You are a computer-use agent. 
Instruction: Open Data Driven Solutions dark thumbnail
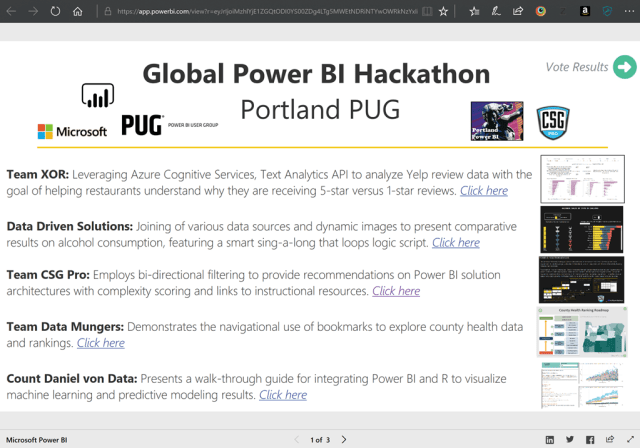(582, 230)
